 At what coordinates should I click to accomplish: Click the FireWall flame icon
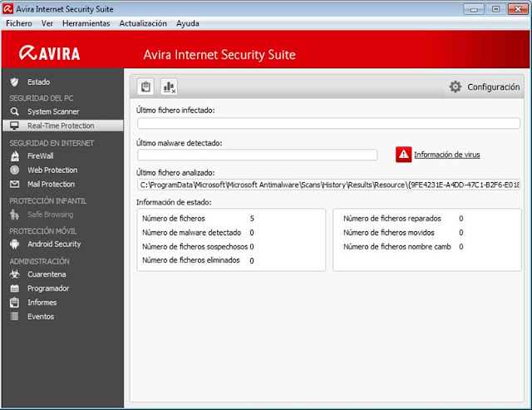coord(15,156)
